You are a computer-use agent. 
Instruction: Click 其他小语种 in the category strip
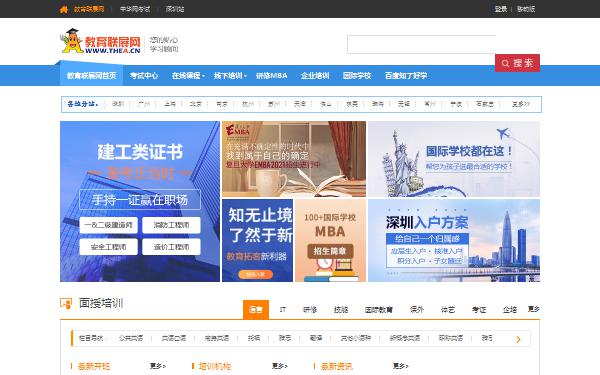(x=356, y=338)
